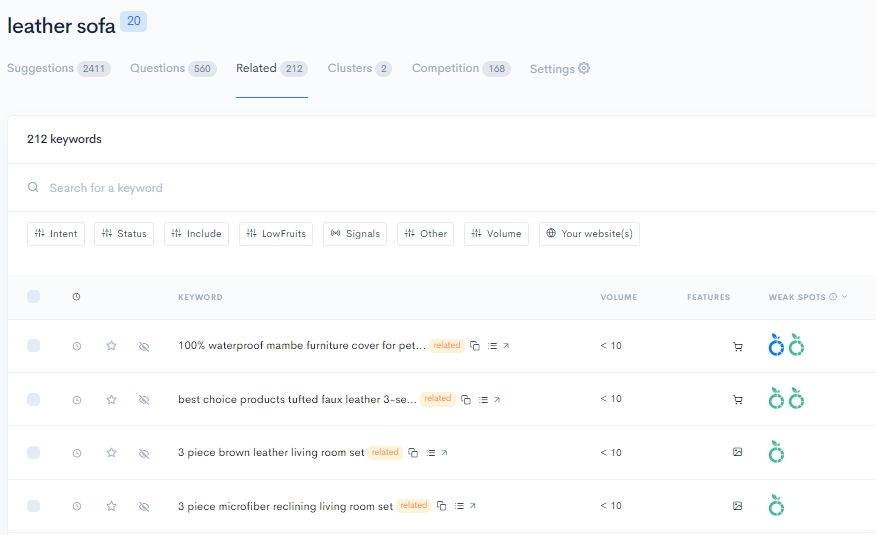This screenshot has width=876, height=535.
Task: Star the 3 piece microfiber reclining keyword
Action: click(111, 506)
